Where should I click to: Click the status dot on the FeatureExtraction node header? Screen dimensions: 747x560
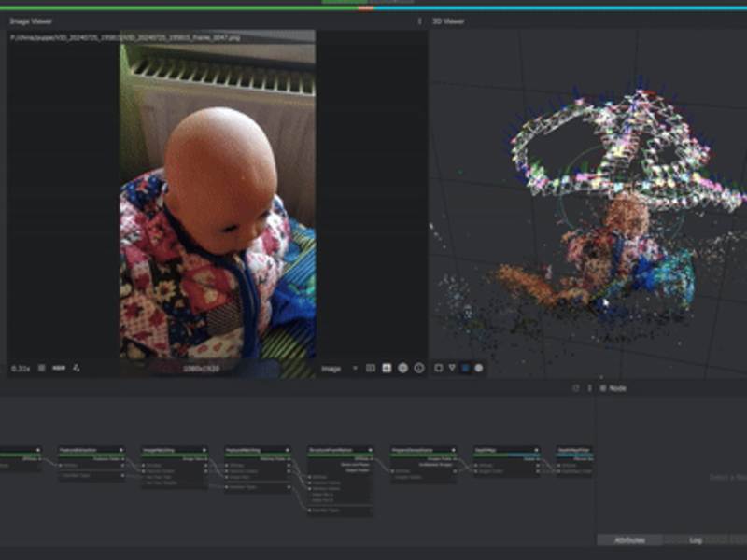(121, 450)
